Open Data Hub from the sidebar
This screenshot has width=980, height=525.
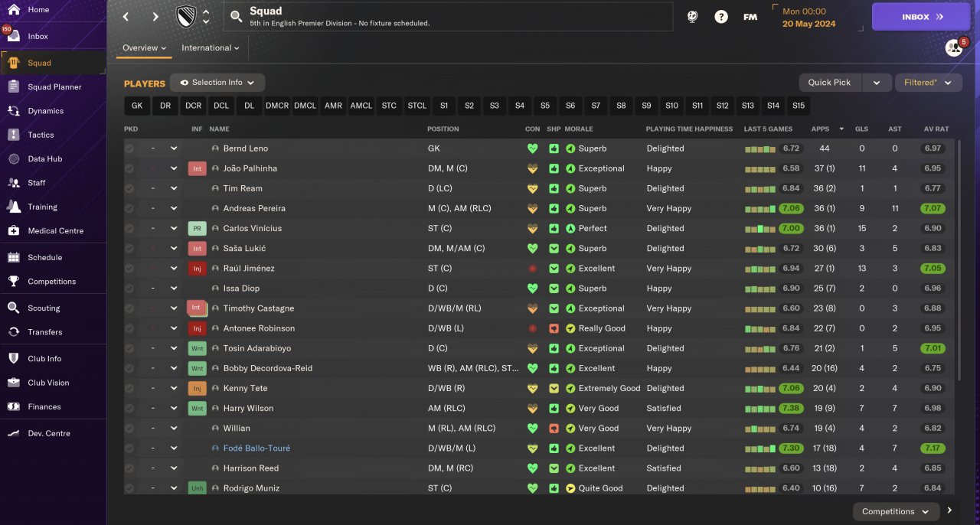click(44, 159)
